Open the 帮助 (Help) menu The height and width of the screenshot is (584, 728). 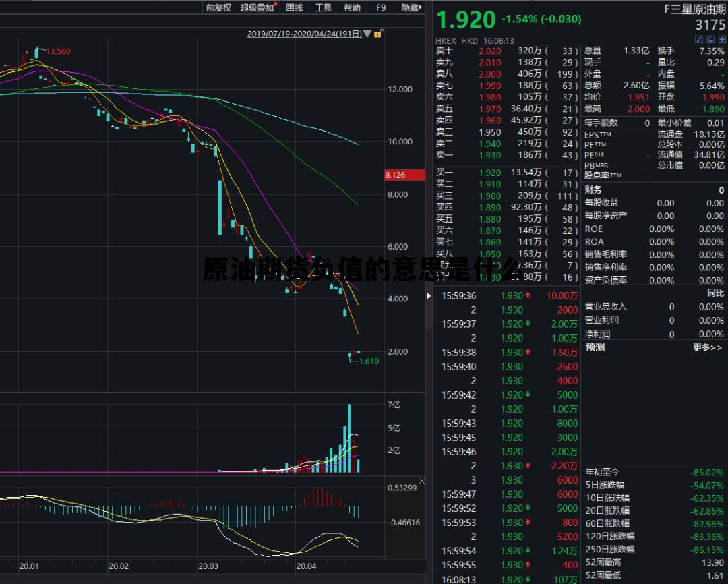tap(353, 7)
